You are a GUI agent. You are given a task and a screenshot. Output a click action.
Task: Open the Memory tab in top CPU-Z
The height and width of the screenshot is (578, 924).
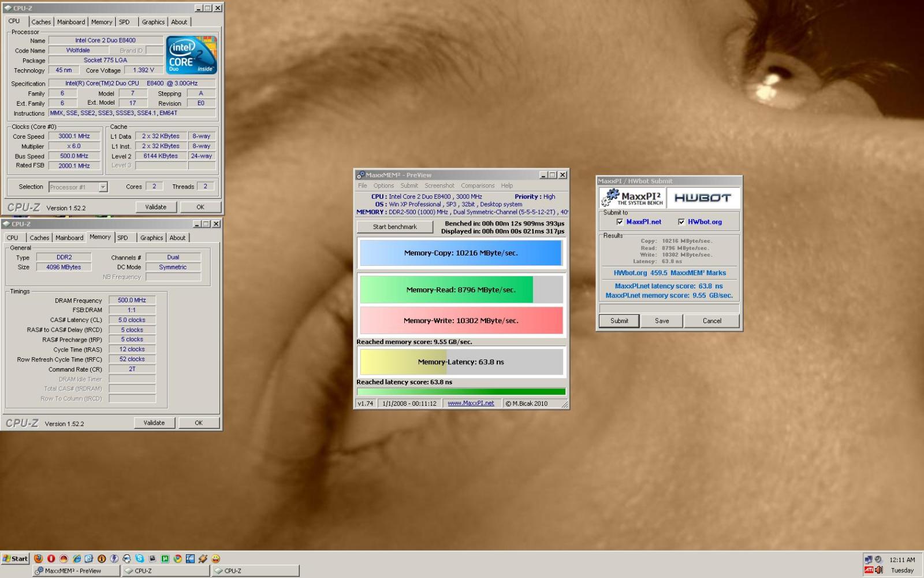click(102, 22)
